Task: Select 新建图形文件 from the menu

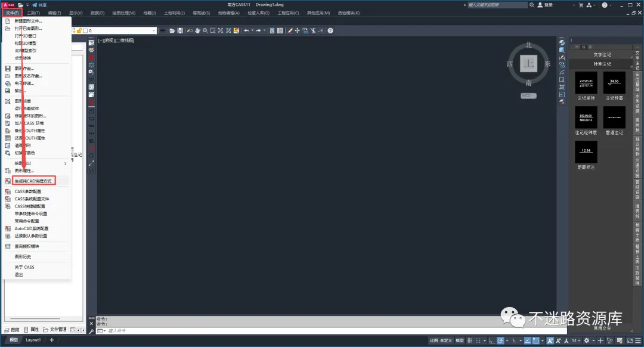Action: [x=29, y=21]
